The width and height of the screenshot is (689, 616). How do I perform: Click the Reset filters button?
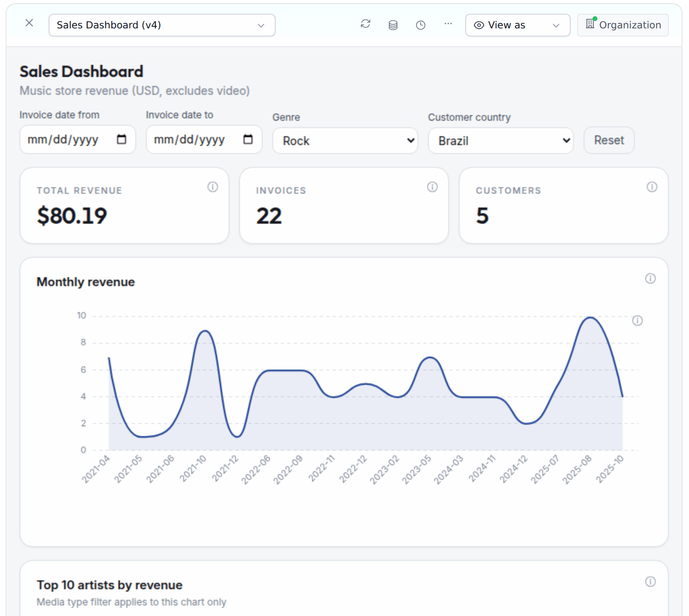click(609, 140)
